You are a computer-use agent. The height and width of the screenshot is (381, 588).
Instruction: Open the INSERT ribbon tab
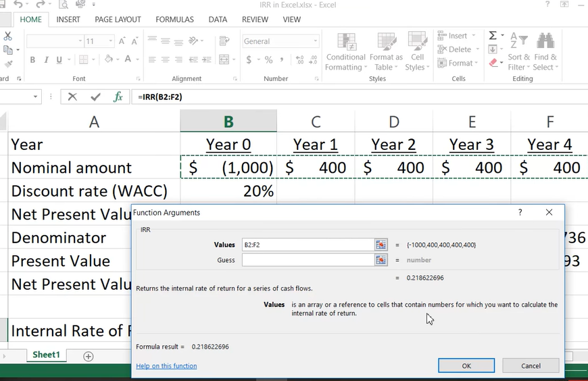tap(68, 20)
